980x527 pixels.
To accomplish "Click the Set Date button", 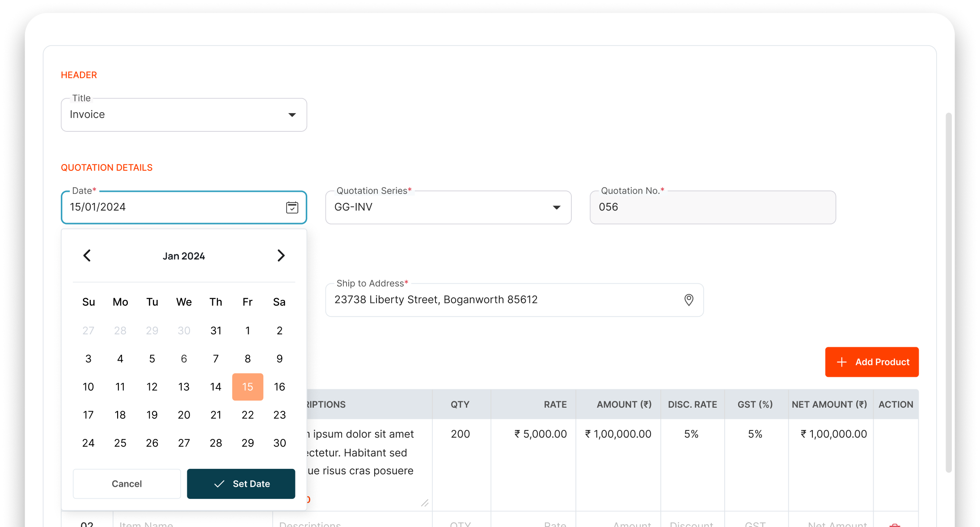I will point(241,484).
